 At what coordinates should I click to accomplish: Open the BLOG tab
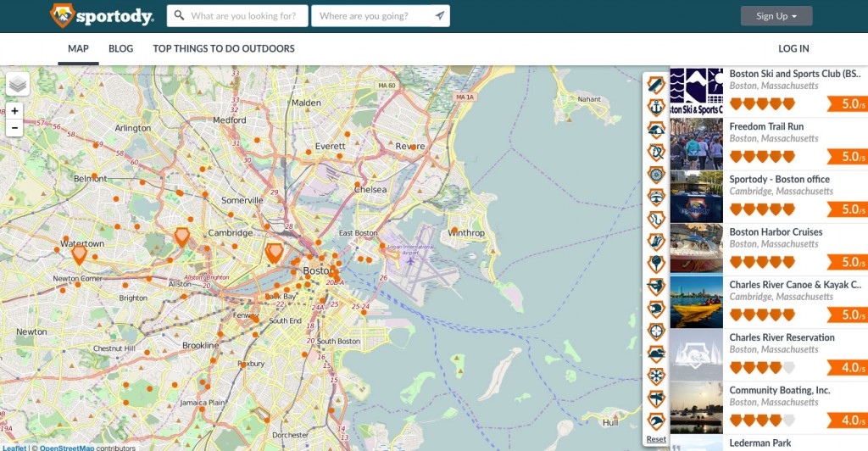(x=120, y=48)
